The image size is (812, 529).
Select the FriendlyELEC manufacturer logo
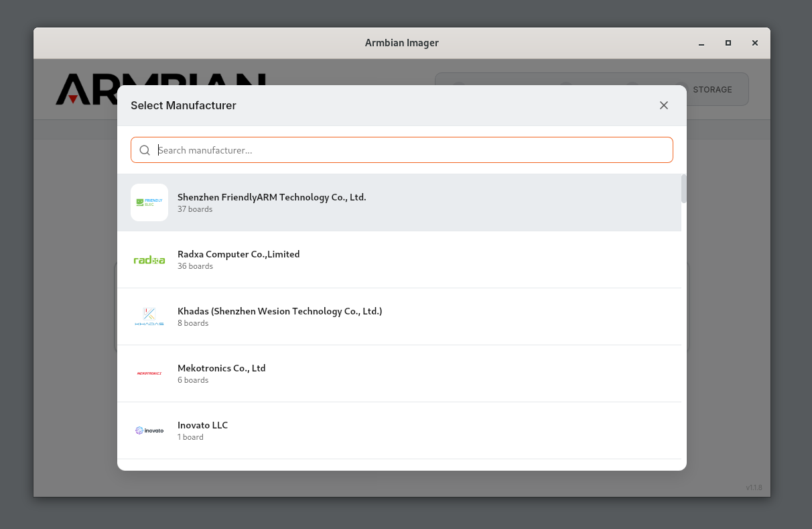coord(149,202)
